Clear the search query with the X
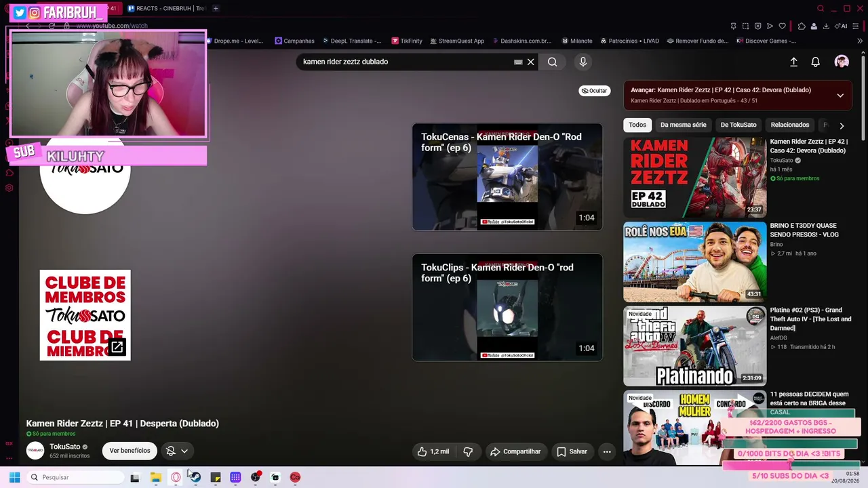Viewport: 868px width, 488px height. pyautogui.click(x=531, y=62)
